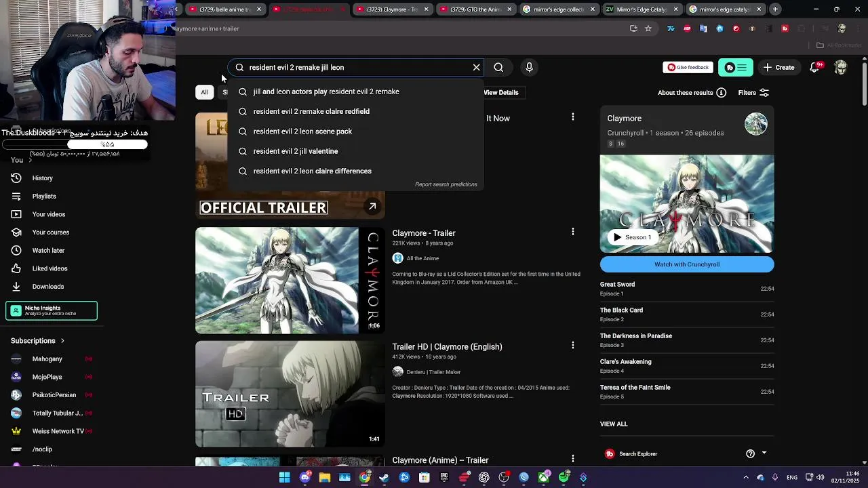Viewport: 868px width, 488px height.
Task: Click the Create button
Action: click(x=778, y=67)
